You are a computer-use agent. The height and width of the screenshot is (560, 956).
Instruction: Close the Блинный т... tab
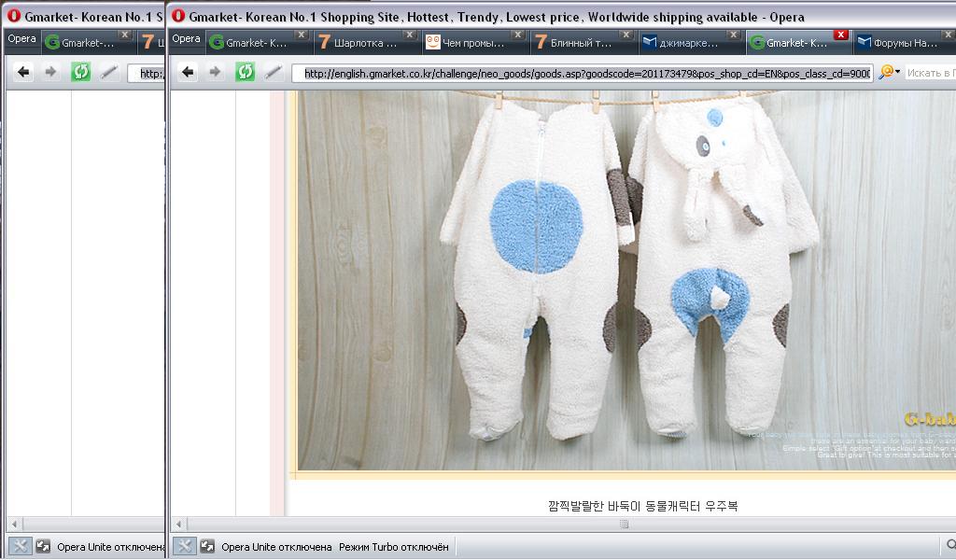pyautogui.click(x=626, y=35)
